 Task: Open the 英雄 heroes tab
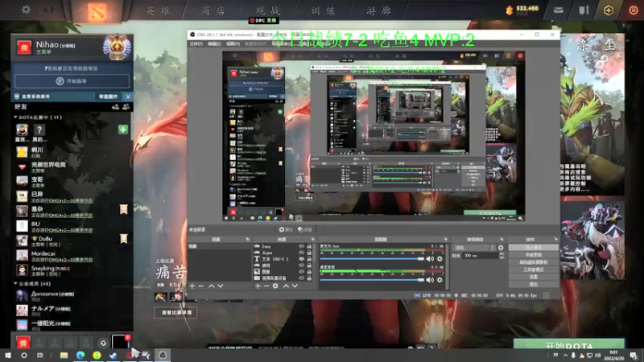pos(159,10)
